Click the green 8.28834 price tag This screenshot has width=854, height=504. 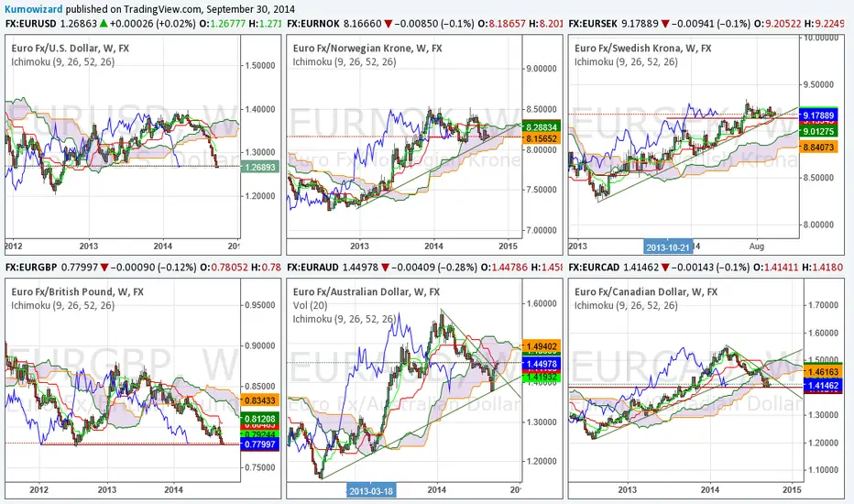click(x=542, y=127)
